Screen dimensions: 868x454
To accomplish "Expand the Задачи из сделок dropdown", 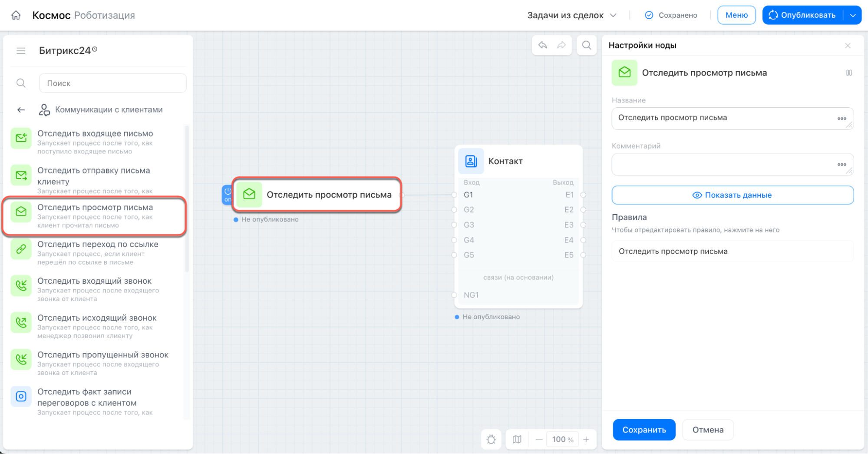I will pyautogui.click(x=572, y=15).
